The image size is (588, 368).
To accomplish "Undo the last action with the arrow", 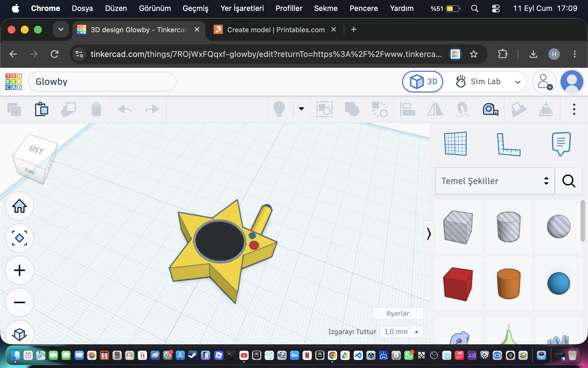I will coord(124,109).
